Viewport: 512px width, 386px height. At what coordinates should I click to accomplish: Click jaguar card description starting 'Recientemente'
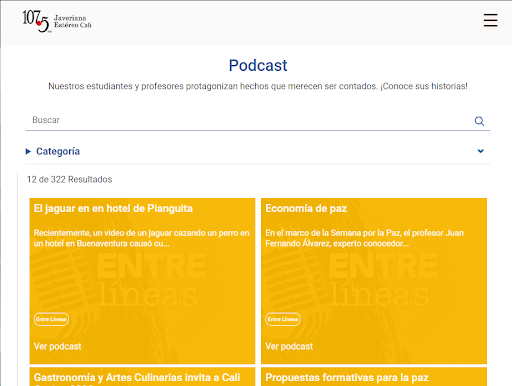[x=141, y=238]
